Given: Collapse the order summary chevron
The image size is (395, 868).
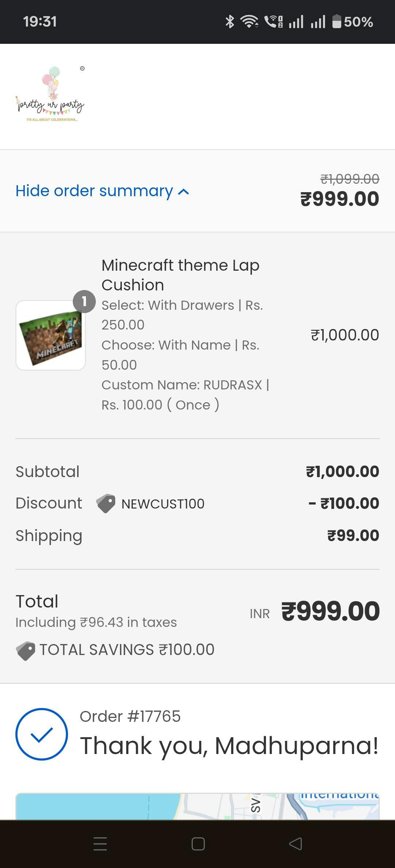Looking at the screenshot, I should pyautogui.click(x=184, y=192).
